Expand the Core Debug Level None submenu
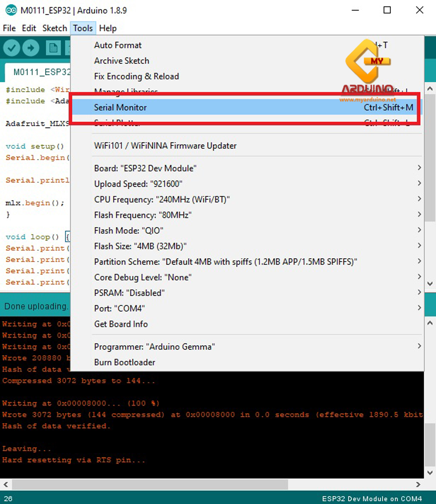 [246, 277]
